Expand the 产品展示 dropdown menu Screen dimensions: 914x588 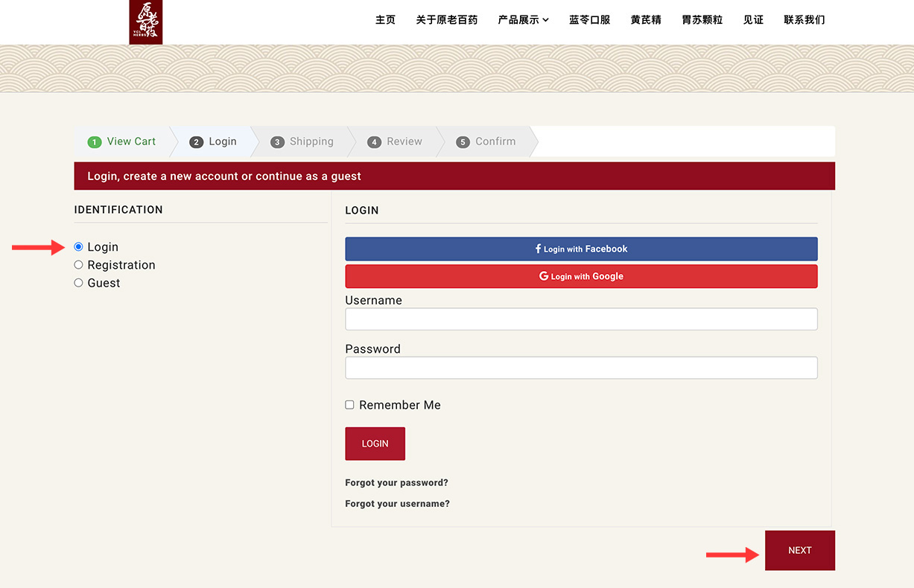(523, 20)
